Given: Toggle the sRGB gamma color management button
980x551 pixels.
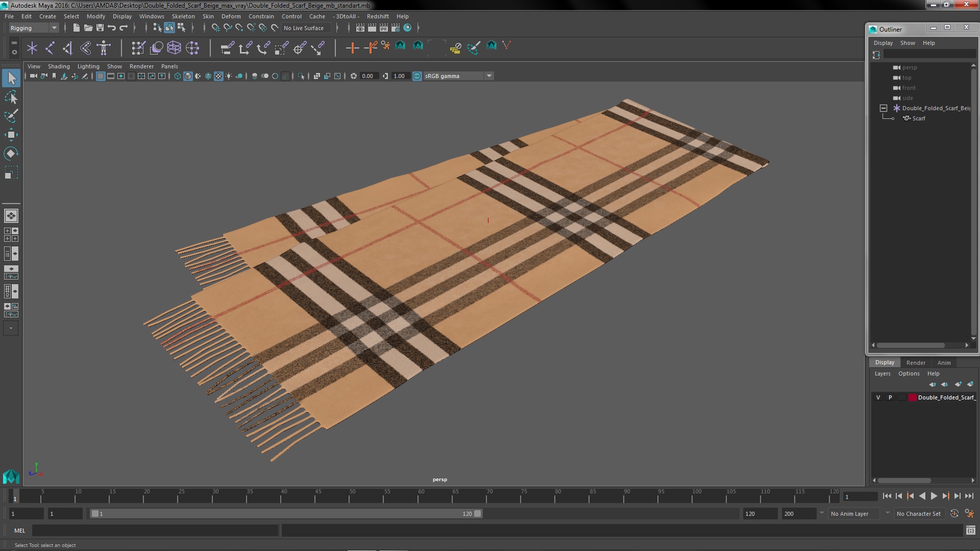Looking at the screenshot, I should click(417, 76).
